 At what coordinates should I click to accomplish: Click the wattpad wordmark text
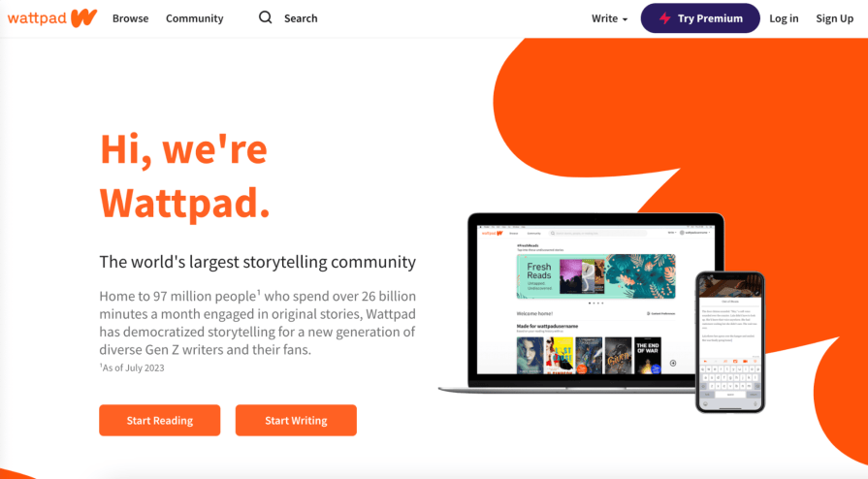coord(37,18)
